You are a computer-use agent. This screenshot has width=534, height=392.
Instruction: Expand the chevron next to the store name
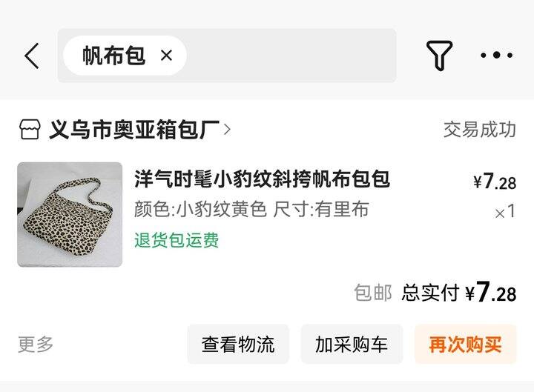coord(227,130)
